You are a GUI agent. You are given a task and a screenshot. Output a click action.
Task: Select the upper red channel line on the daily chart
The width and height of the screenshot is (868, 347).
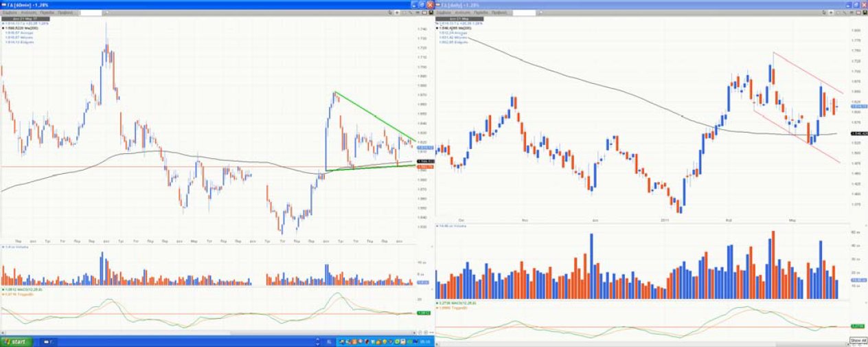(x=807, y=71)
